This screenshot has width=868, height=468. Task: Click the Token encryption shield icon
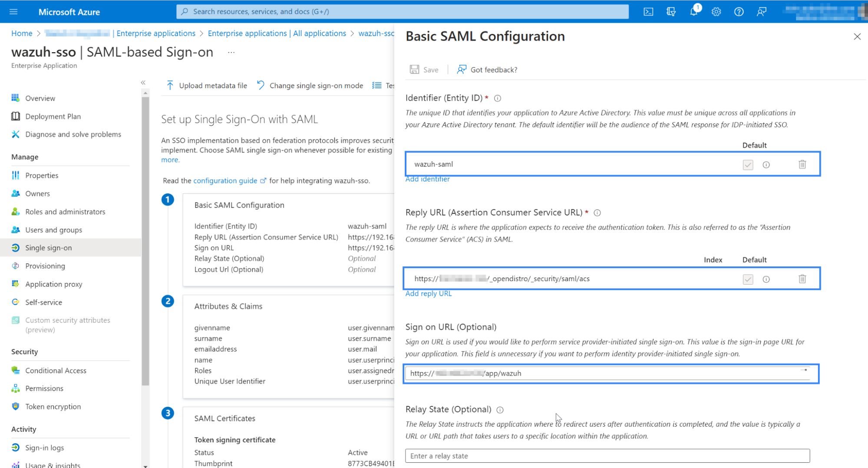click(x=16, y=406)
